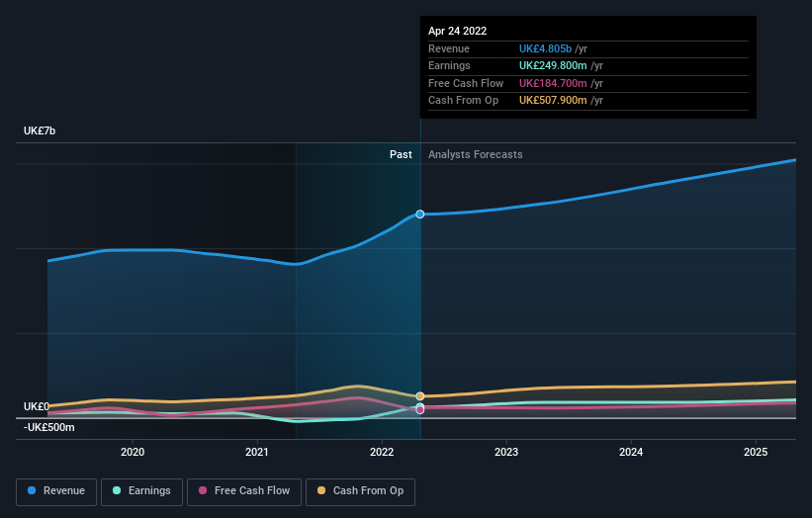The width and height of the screenshot is (812, 518).
Task: Click the Revenue row label in tooltip
Action: [x=449, y=48]
